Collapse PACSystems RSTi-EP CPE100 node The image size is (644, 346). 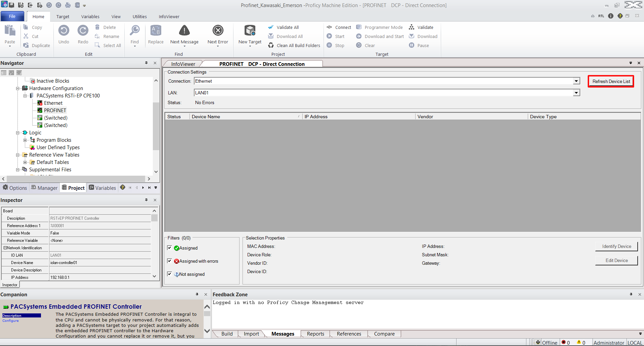[25, 96]
